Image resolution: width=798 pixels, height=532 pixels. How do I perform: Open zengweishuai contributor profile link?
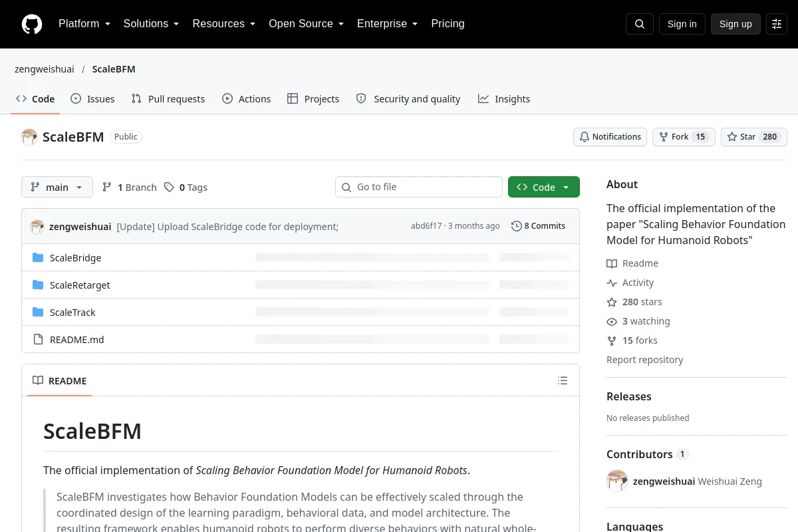pyautogui.click(x=664, y=481)
